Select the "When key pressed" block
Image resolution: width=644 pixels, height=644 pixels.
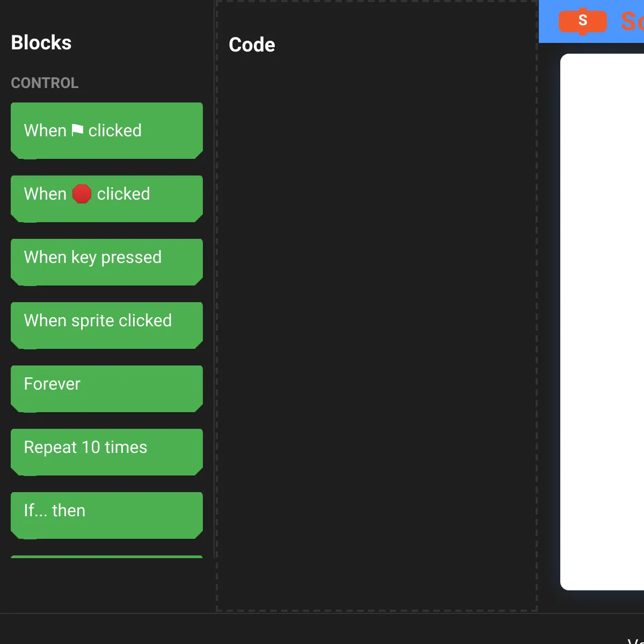(106, 261)
